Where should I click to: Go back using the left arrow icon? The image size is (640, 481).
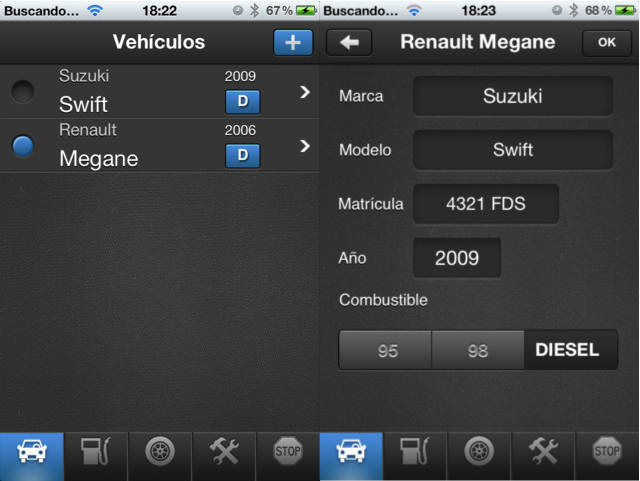pos(349,42)
